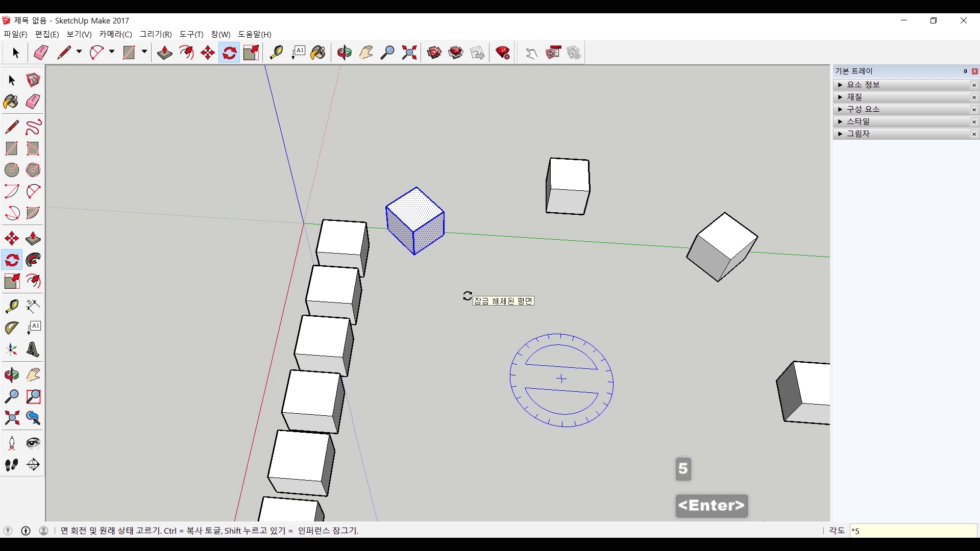This screenshot has height=551, width=980.
Task: Open the 카메라(C) menu
Action: point(115,34)
